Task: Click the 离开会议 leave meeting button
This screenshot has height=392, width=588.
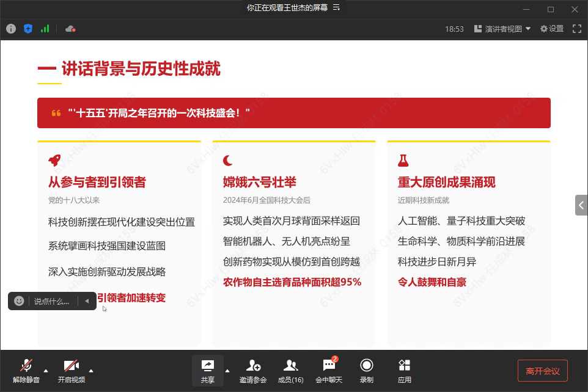Action: coord(543,371)
